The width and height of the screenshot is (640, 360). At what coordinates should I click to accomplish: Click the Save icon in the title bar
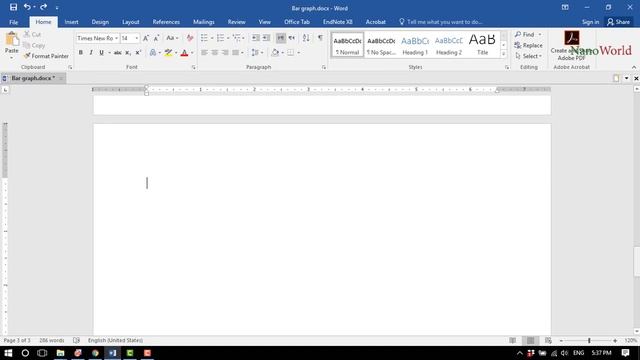click(x=13, y=7)
